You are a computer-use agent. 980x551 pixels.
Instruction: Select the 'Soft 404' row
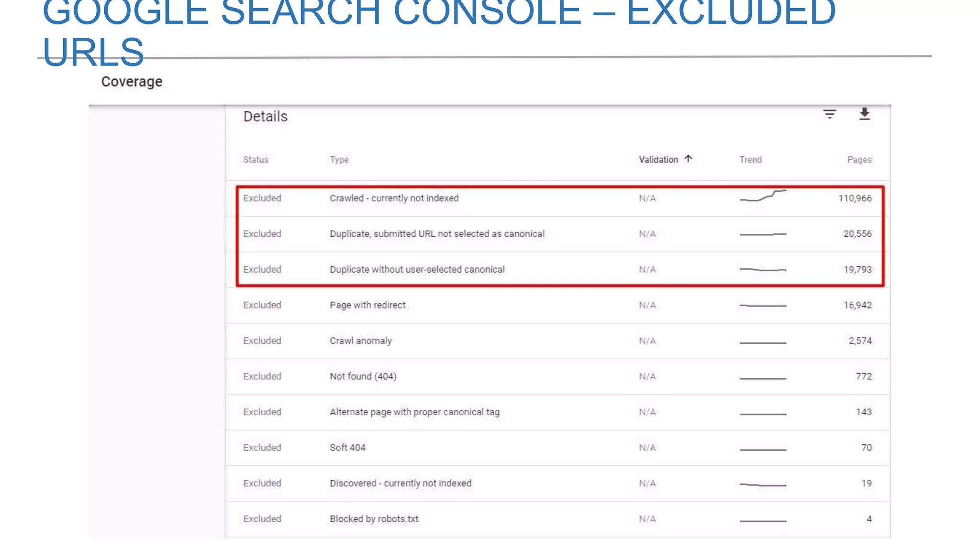pyautogui.click(x=558, y=448)
